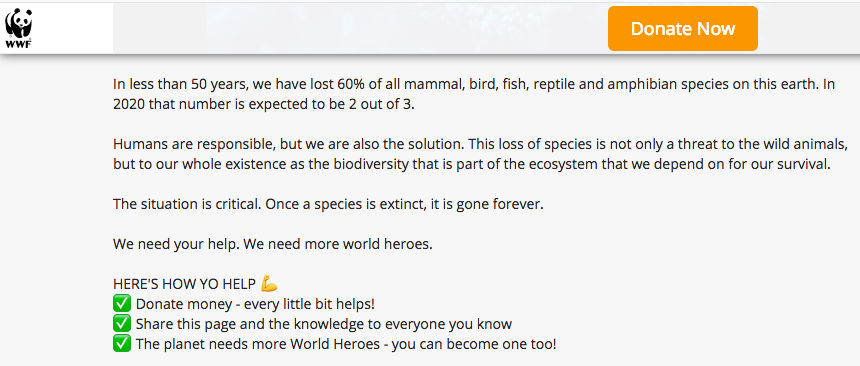Click the Donate money - every little bit helps line
The width and height of the screenshot is (860, 366).
click(255, 304)
